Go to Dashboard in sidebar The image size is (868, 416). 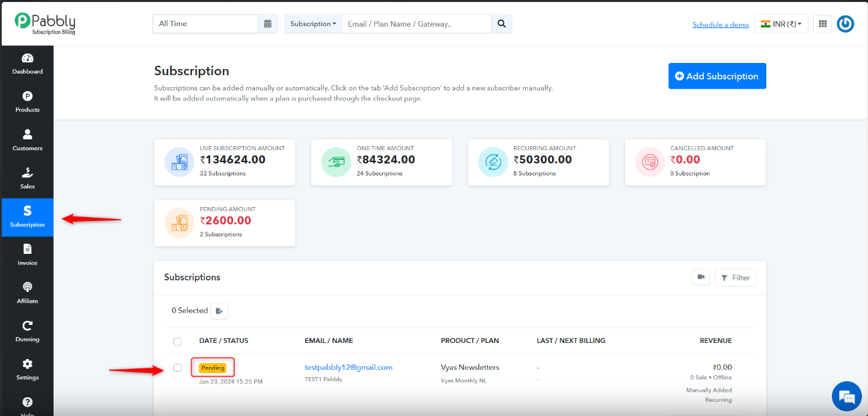[27, 64]
